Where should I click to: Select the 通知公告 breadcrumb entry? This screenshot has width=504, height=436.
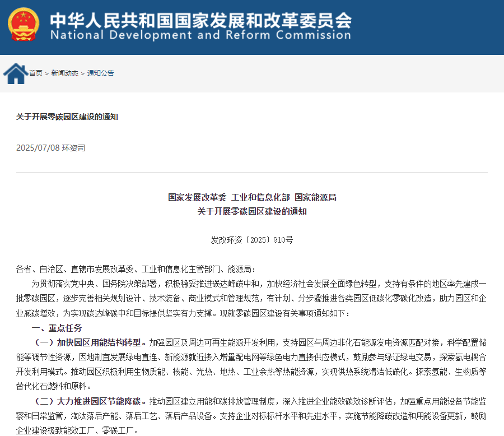click(x=100, y=73)
